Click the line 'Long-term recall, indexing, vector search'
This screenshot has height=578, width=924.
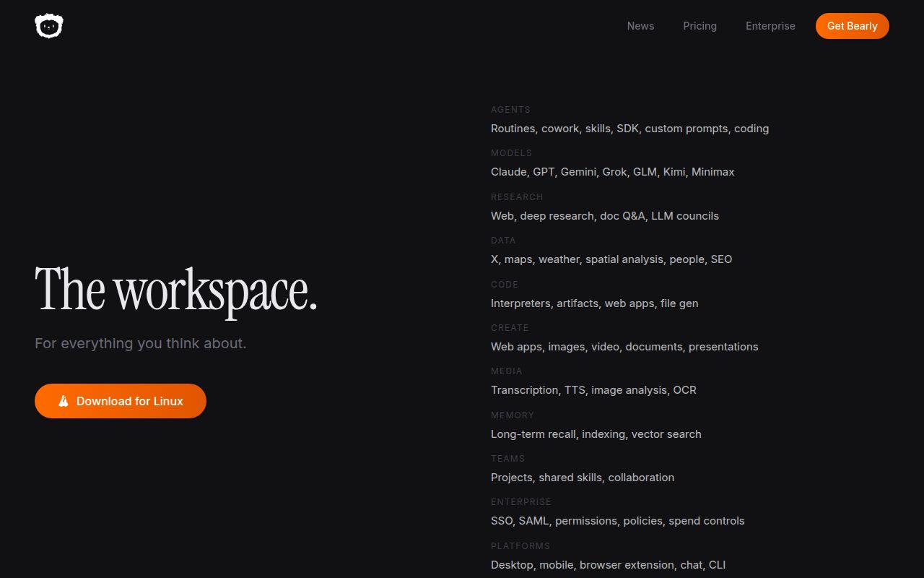pyautogui.click(x=596, y=434)
